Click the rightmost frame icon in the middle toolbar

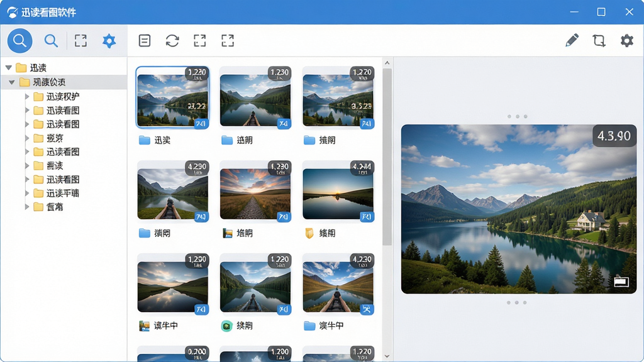[228, 41]
